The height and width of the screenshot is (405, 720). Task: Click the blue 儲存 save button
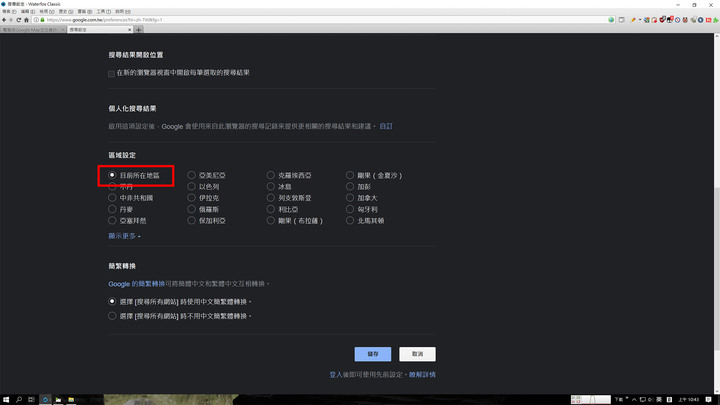[x=373, y=354]
